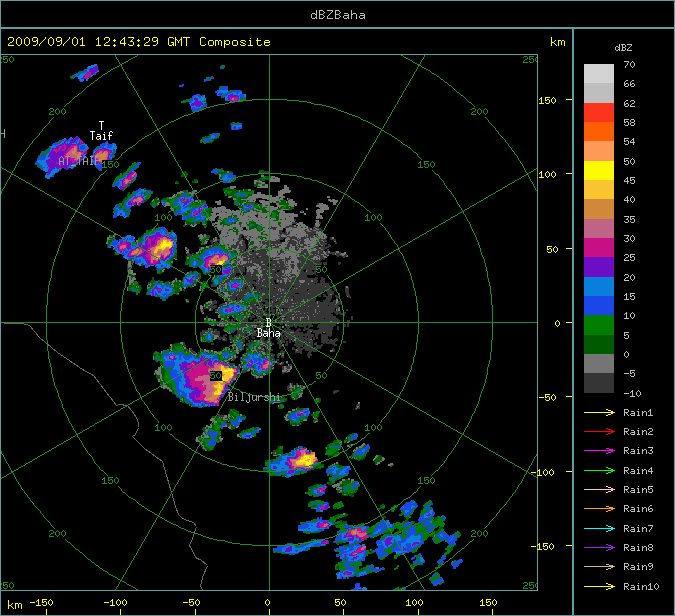
Task: Click the dBZ heading above the color scale
Action: 623,48
